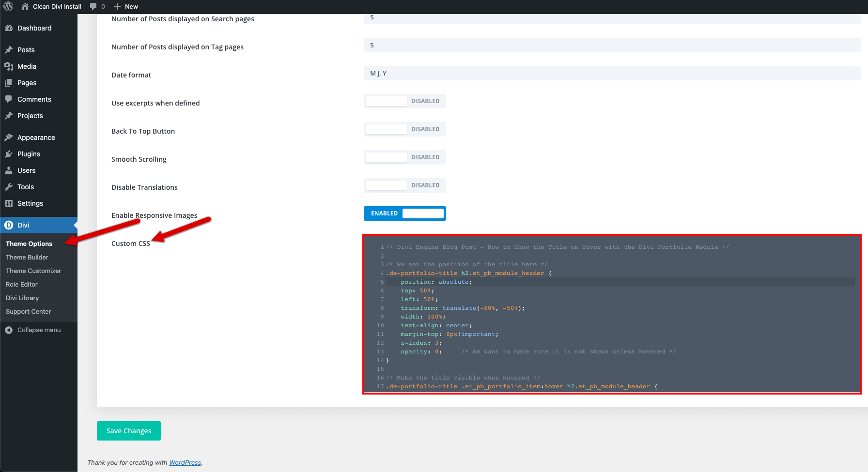The width and height of the screenshot is (868, 472).
Task: Click the Tools wrench icon
Action: point(9,187)
